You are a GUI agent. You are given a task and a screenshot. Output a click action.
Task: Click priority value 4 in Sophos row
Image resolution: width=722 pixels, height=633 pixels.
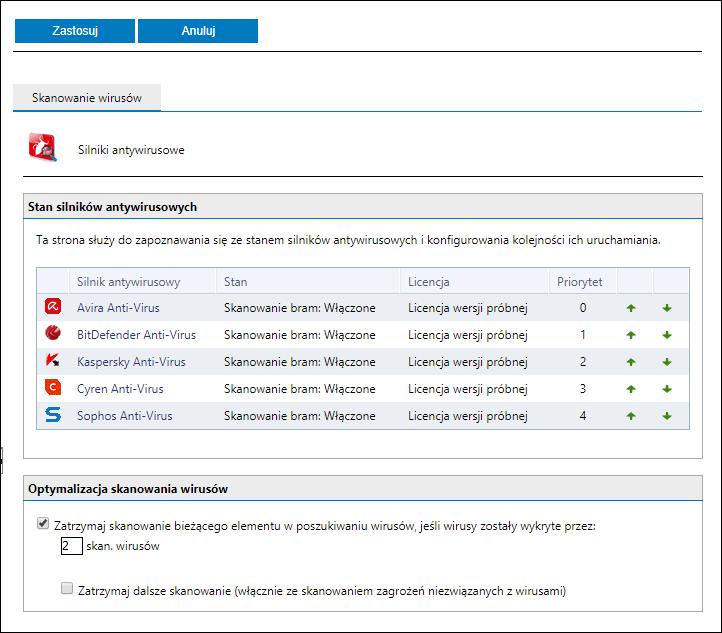tap(583, 416)
